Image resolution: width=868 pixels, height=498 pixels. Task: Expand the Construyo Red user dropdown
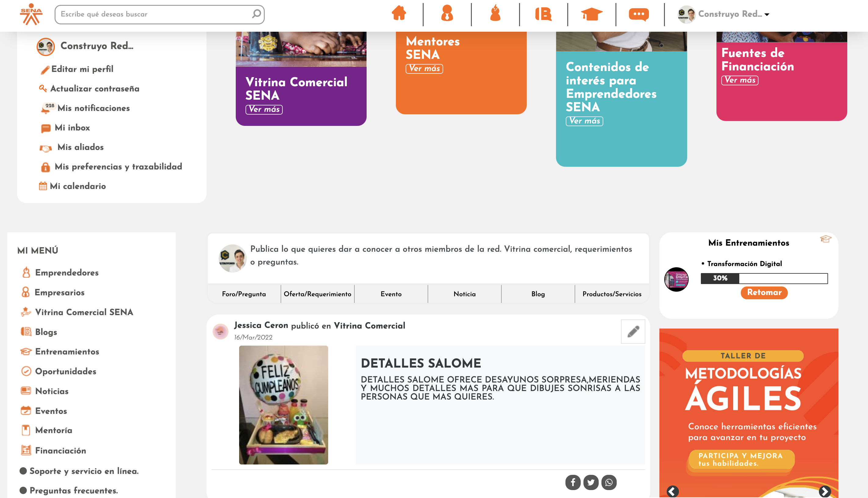[767, 14]
